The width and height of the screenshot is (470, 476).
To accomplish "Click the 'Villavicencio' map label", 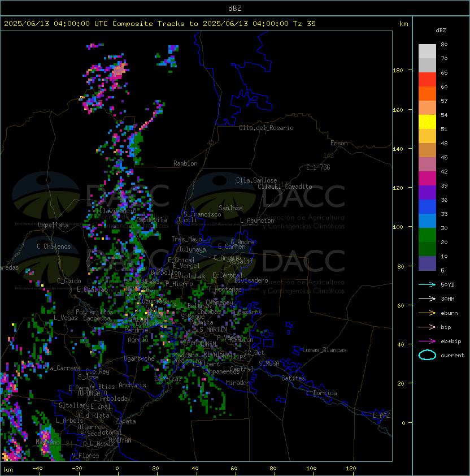I will tap(114, 211).
